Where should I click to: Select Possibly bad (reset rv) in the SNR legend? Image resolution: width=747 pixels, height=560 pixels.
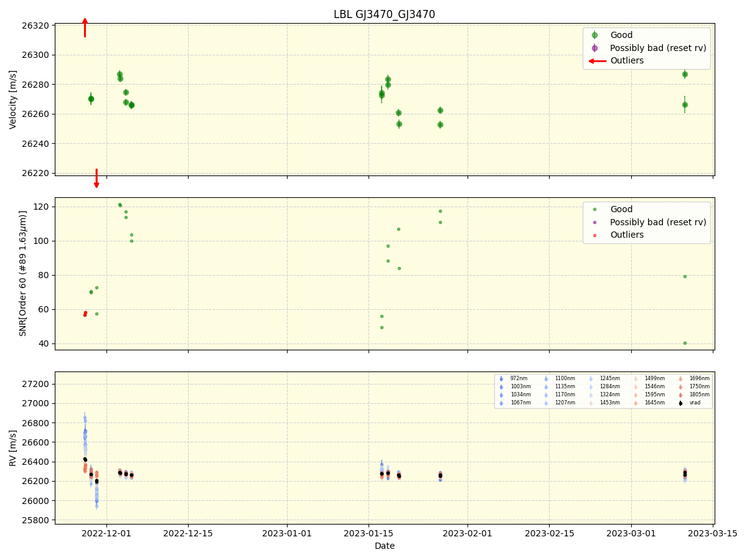658,222
